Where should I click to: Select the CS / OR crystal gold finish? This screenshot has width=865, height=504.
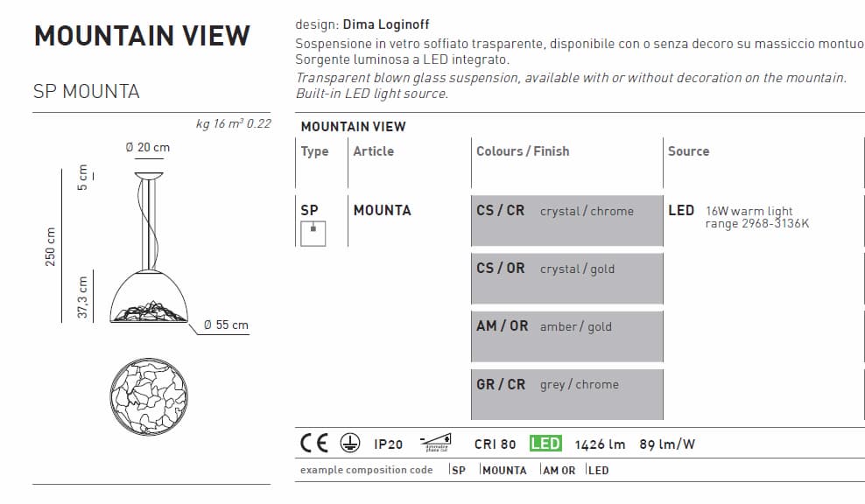[x=566, y=277]
